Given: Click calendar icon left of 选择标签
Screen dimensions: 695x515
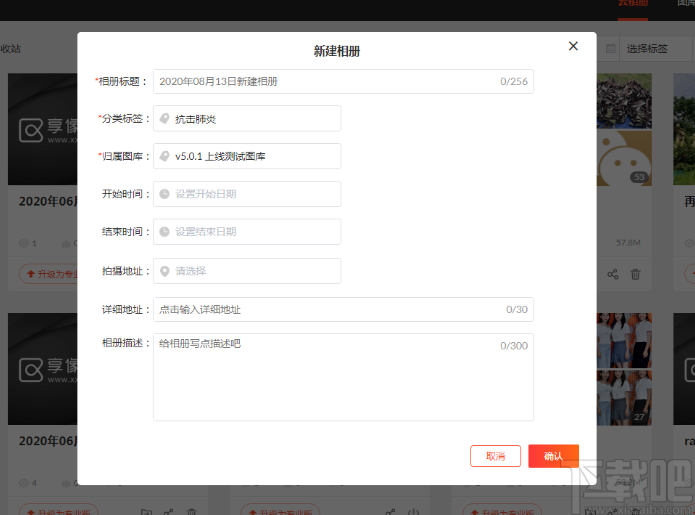Looking at the screenshot, I should (x=610, y=49).
